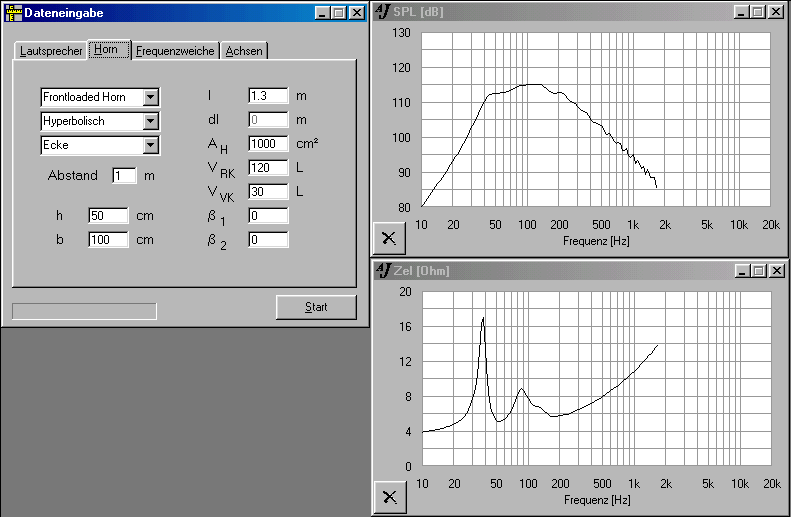Open the Frequenzweiche tab
Viewport: 791px width, 517px height.
[175, 51]
